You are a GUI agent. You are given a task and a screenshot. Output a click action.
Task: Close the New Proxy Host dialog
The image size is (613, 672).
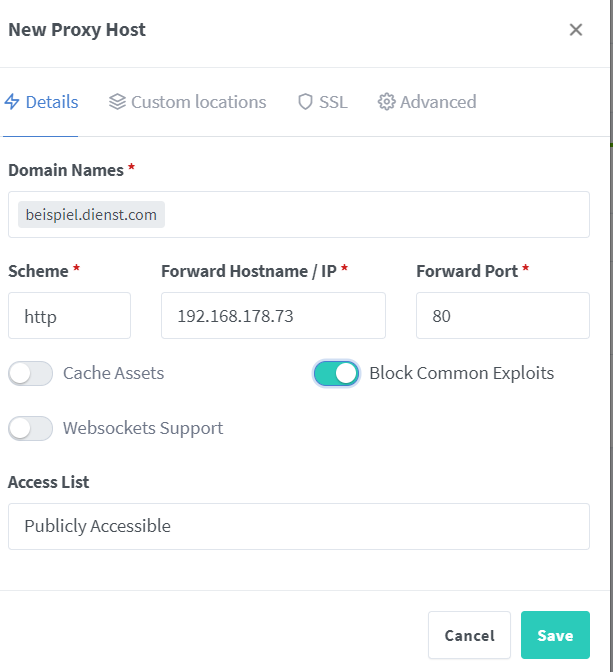click(576, 30)
